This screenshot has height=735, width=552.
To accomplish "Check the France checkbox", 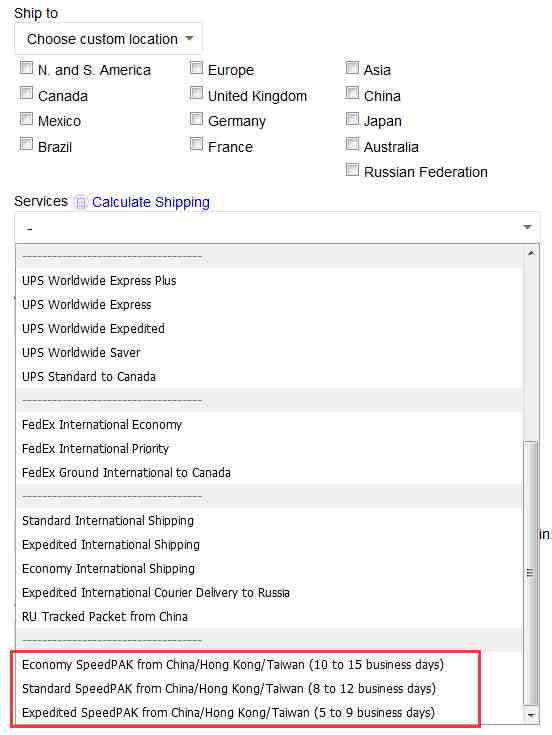I will [x=196, y=144].
